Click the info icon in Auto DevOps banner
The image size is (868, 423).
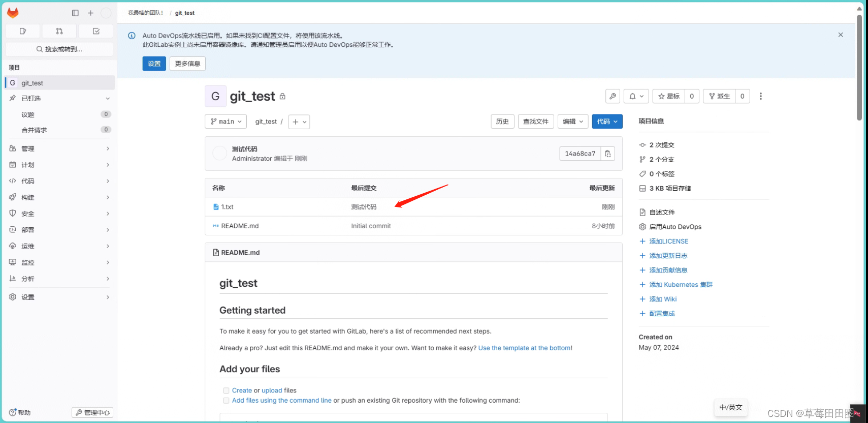pyautogui.click(x=132, y=36)
